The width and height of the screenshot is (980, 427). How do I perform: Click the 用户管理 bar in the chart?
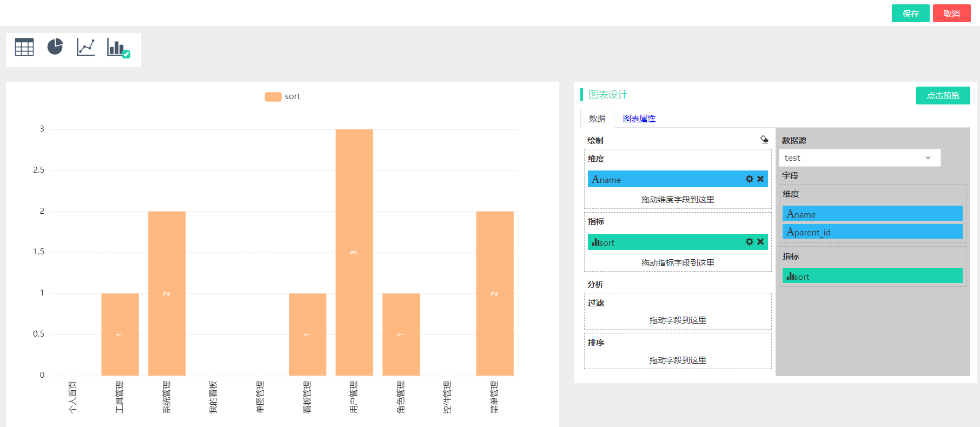(354, 252)
